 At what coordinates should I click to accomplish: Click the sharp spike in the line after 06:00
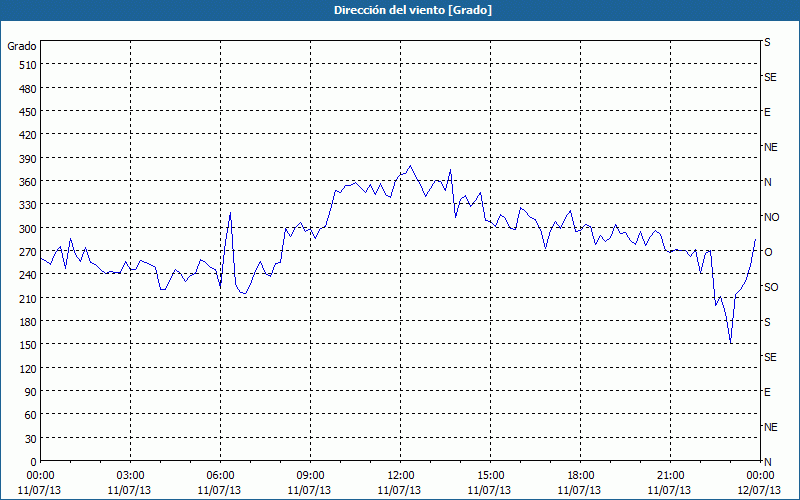[231, 213]
